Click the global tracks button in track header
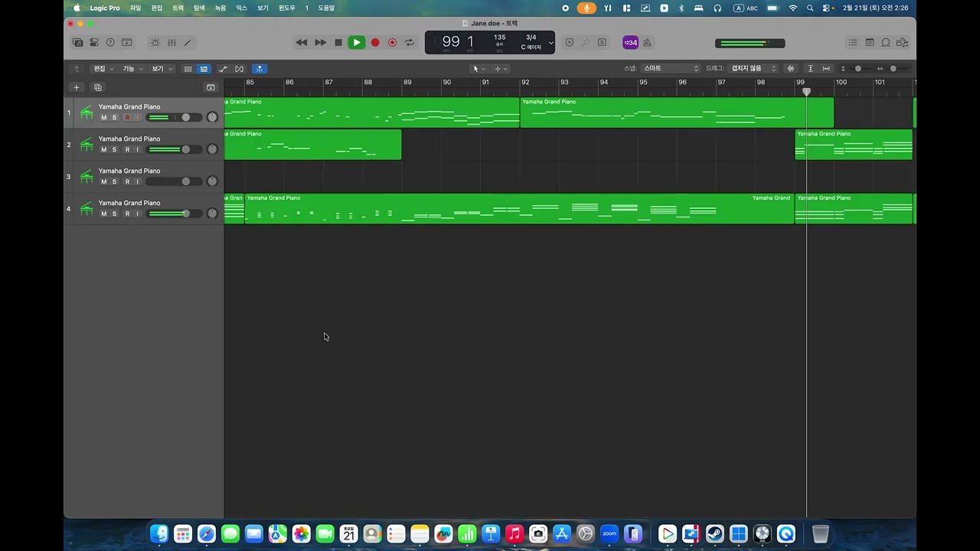The width and height of the screenshot is (980, 551). click(x=211, y=87)
